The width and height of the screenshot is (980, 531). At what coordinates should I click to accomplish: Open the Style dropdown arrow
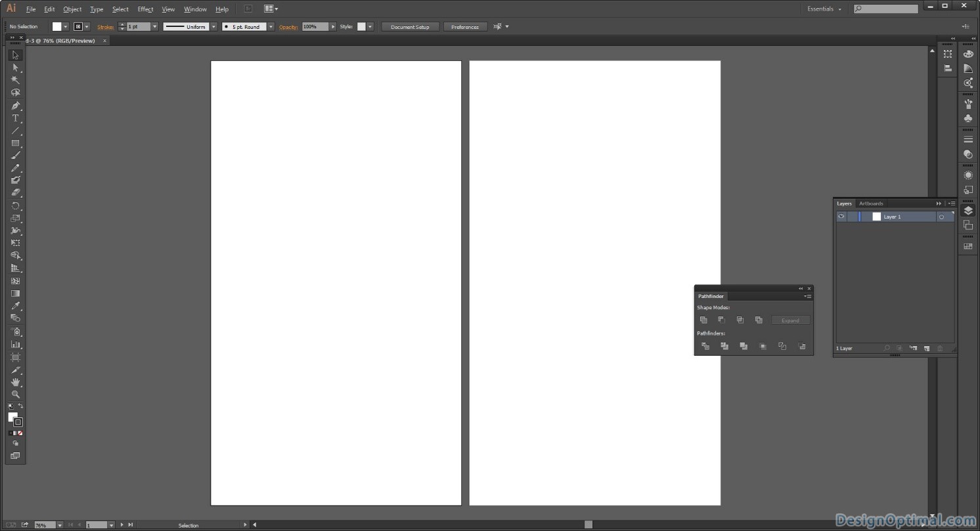(370, 27)
